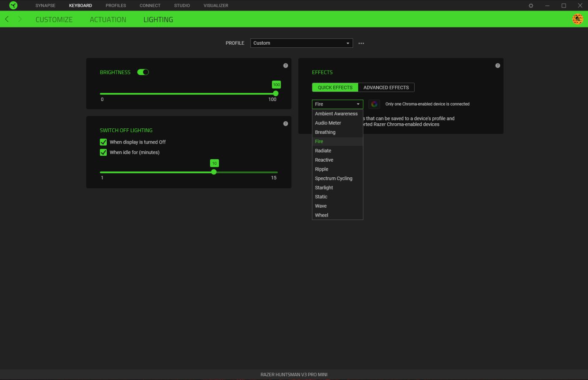
Task: Go to the ACTUATION subtab
Action: pos(108,19)
